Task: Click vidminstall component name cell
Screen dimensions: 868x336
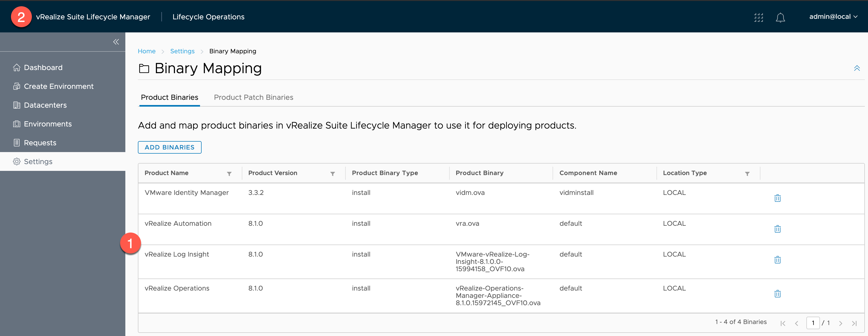Action: coord(576,193)
